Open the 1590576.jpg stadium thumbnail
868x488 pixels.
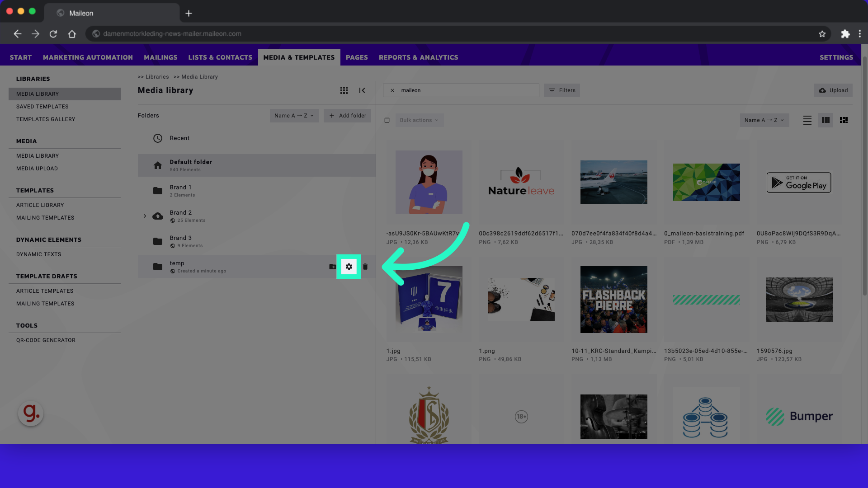click(799, 300)
